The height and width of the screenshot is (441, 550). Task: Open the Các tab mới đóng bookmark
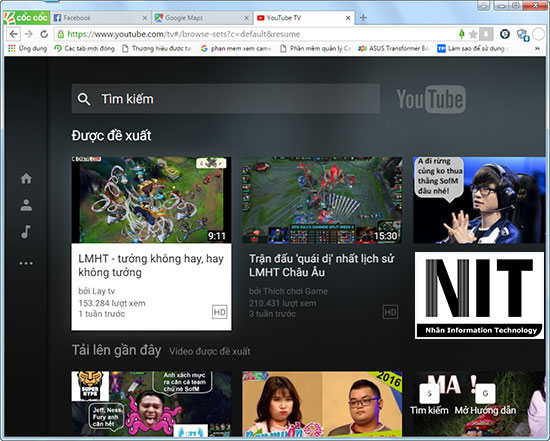pos(85,48)
